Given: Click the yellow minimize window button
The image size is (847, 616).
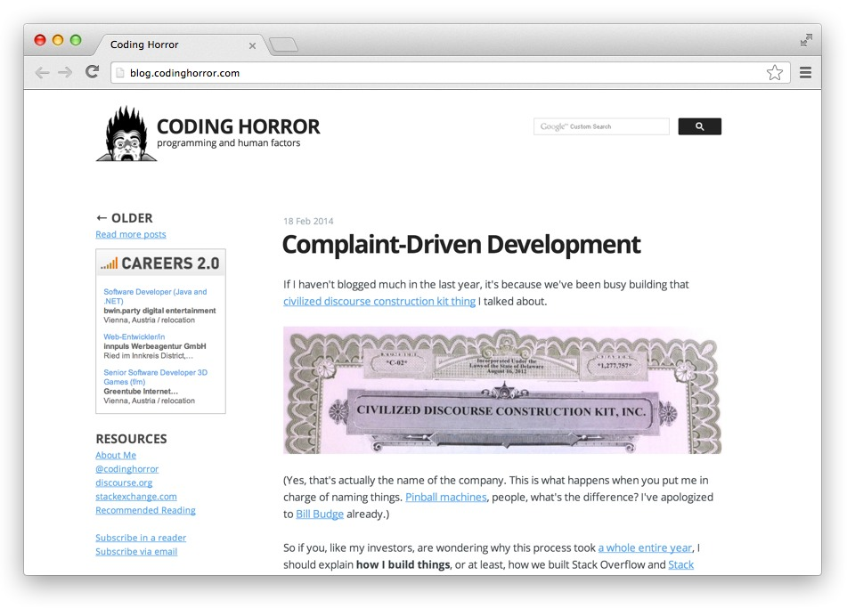Looking at the screenshot, I should click(58, 40).
